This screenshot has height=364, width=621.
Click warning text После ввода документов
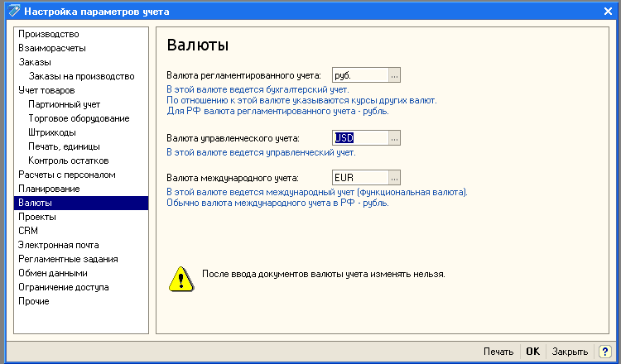coord(324,274)
